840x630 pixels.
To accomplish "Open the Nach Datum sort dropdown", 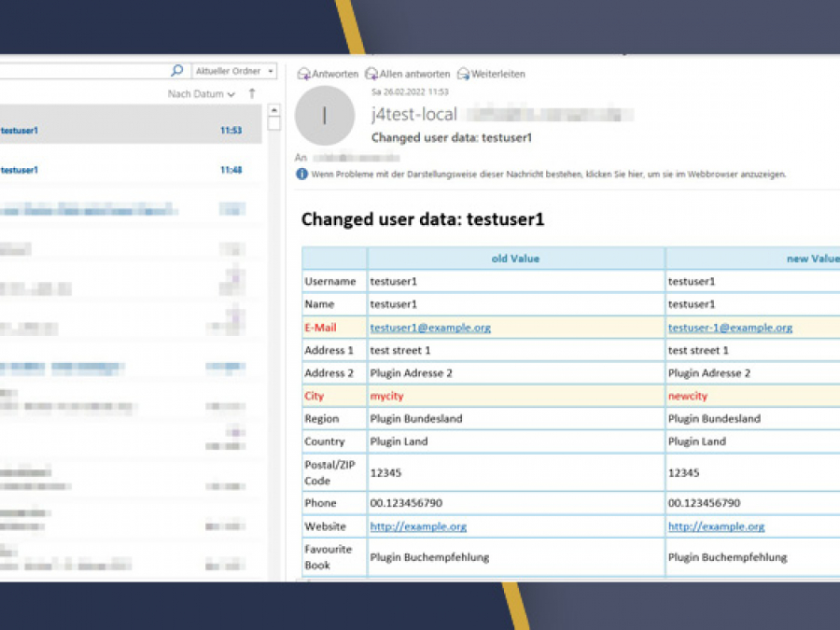I will 202,93.
